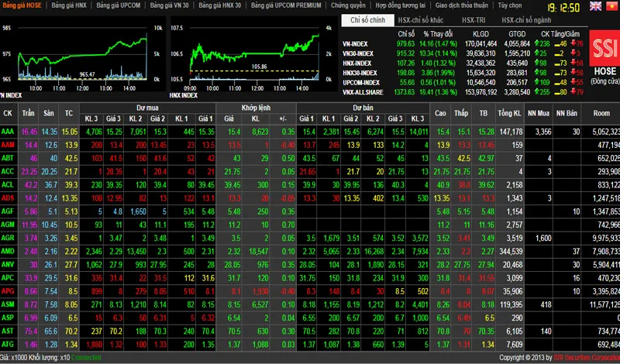The image size is (620, 364).
Task: Open Hợp đồng tương lai tab
Action: (x=400, y=5)
